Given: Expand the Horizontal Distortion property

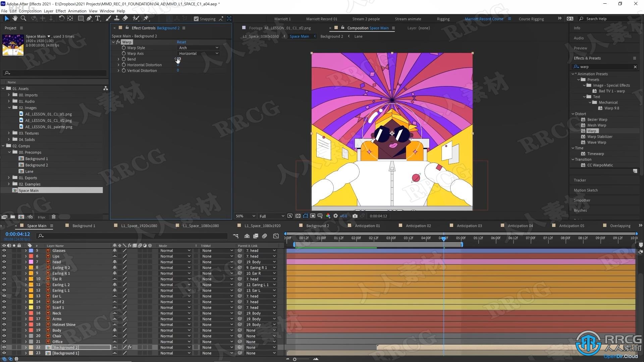Looking at the screenshot, I should tap(118, 65).
